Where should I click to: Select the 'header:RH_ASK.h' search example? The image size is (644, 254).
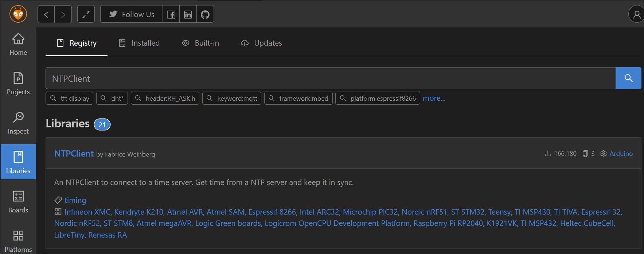(165, 98)
